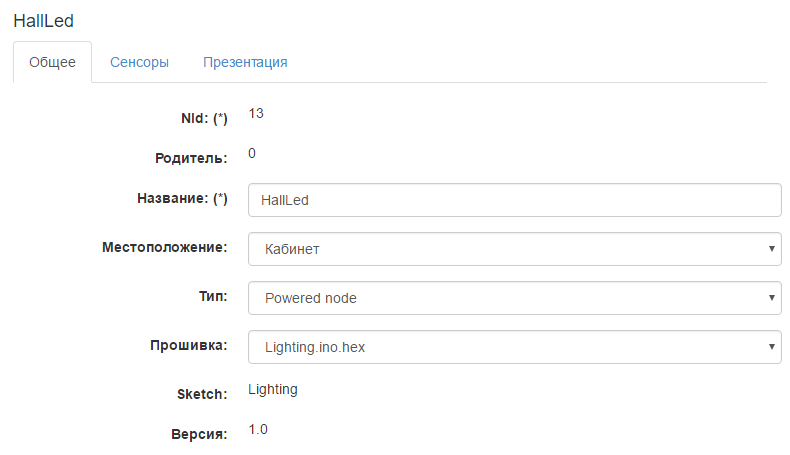The width and height of the screenshot is (790, 455).
Task: Click the Версия field label
Action: coord(200,434)
